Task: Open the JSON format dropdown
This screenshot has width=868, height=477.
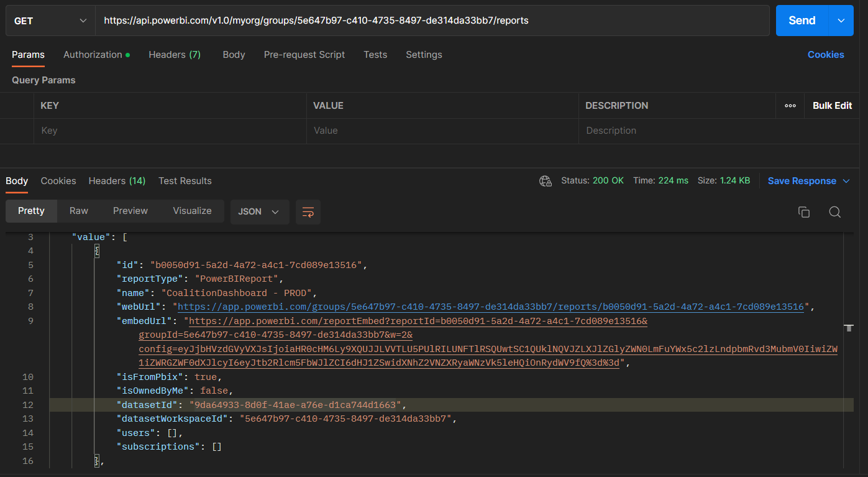Action: pos(259,211)
